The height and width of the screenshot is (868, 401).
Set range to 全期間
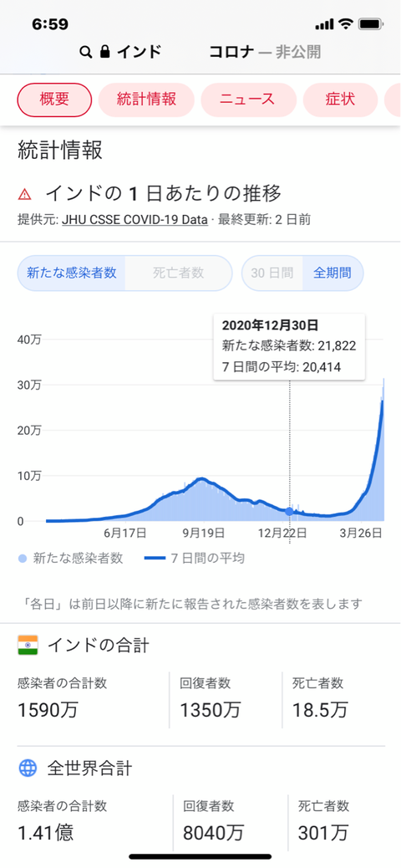[333, 273]
